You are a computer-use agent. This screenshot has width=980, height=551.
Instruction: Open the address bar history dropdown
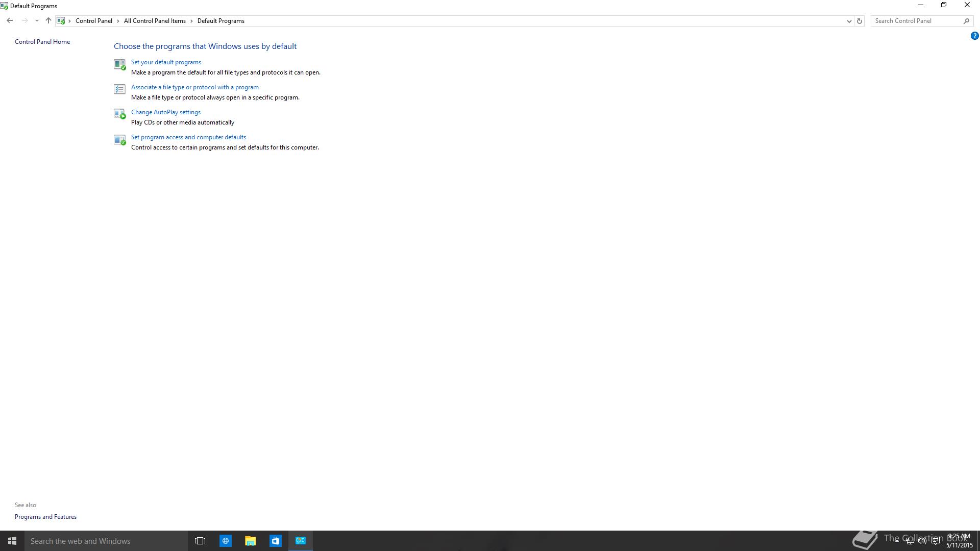click(849, 21)
